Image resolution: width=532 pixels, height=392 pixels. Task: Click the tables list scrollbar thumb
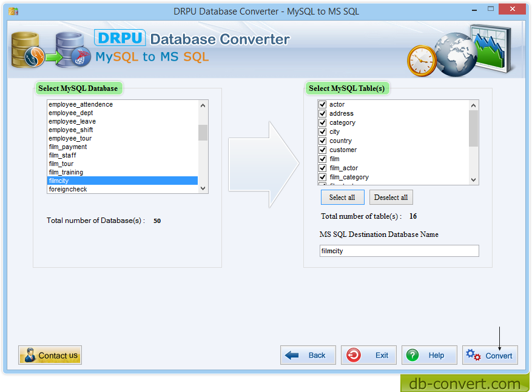pyautogui.click(x=473, y=128)
